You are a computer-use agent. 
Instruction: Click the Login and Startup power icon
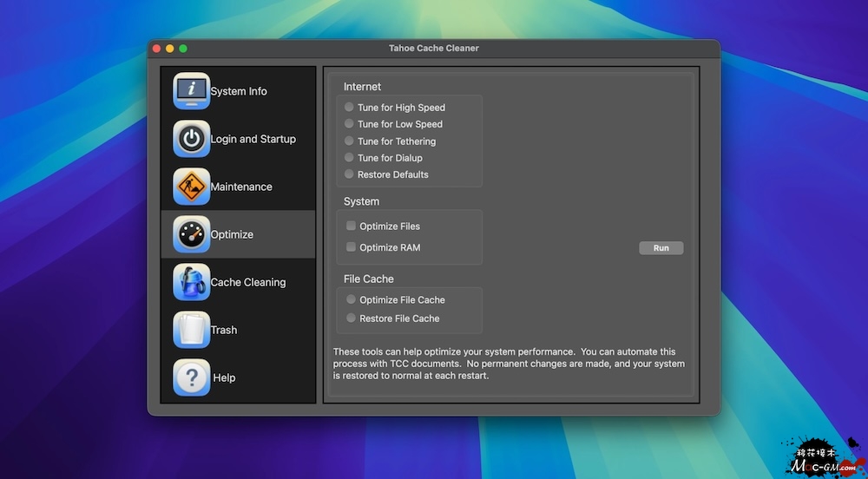(x=191, y=139)
